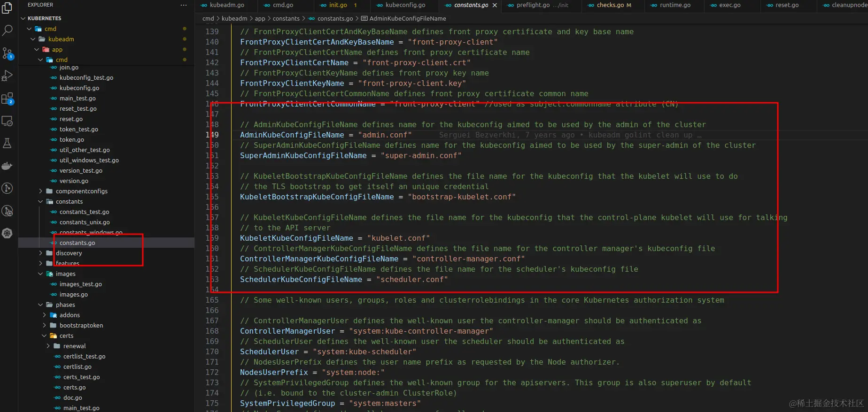The image size is (868, 412).
Task: Expand the addons folder
Action: click(x=70, y=315)
